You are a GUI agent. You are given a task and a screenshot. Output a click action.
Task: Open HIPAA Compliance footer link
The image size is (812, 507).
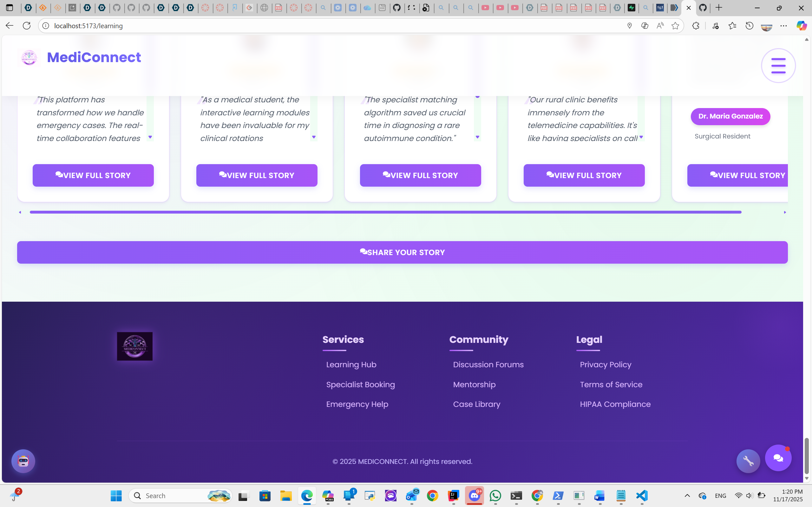point(615,404)
